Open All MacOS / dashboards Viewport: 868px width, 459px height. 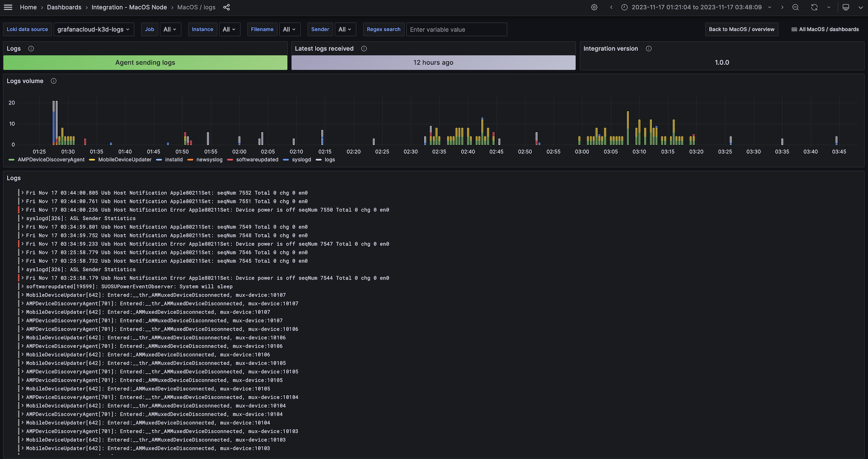pos(825,29)
